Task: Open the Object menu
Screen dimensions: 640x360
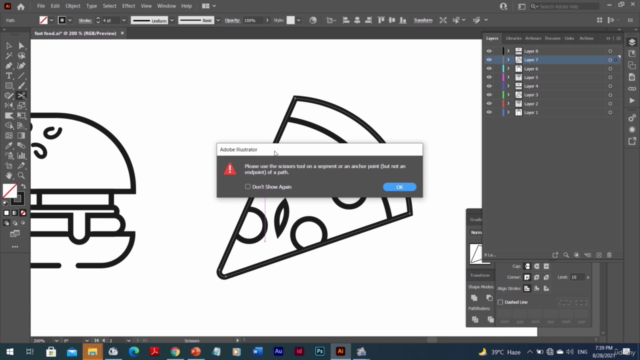Action: (73, 6)
